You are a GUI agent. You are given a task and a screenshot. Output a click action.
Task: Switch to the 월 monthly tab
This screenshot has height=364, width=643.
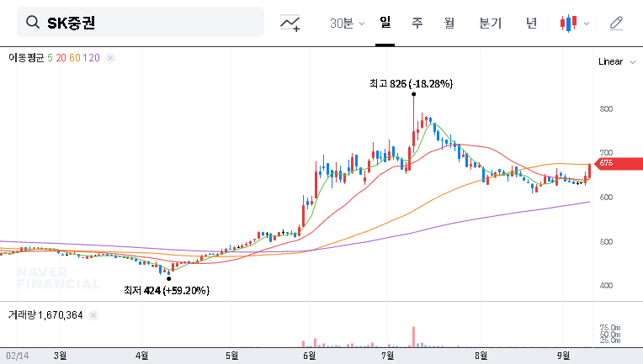tap(449, 23)
